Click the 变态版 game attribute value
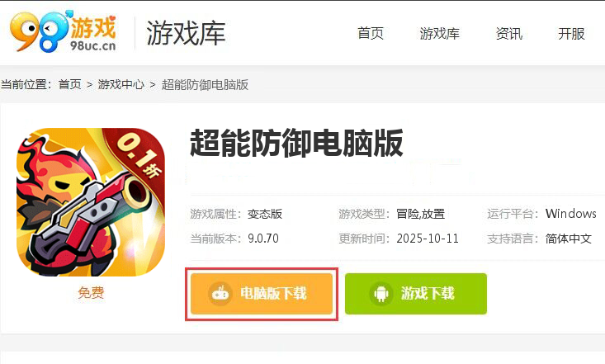Screen dimensions: 605x364 coord(265,214)
